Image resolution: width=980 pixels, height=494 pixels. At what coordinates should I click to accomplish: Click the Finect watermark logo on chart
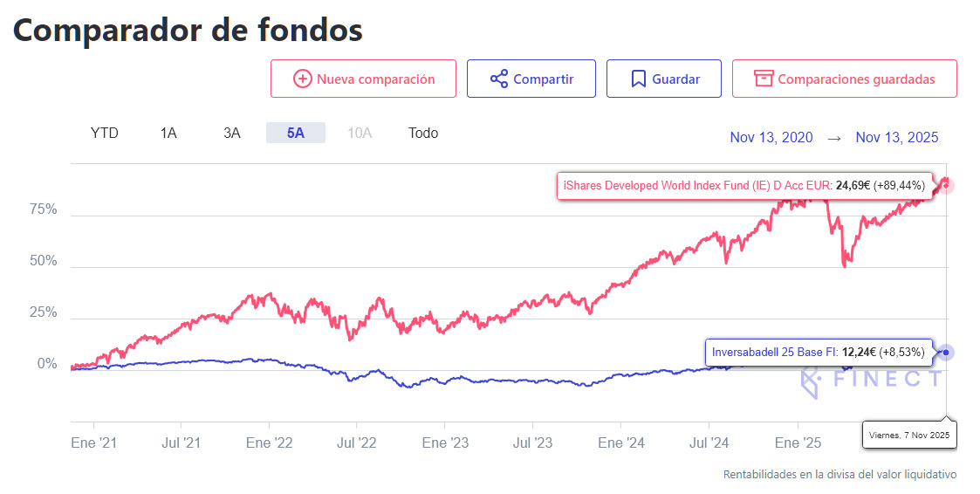click(x=872, y=381)
